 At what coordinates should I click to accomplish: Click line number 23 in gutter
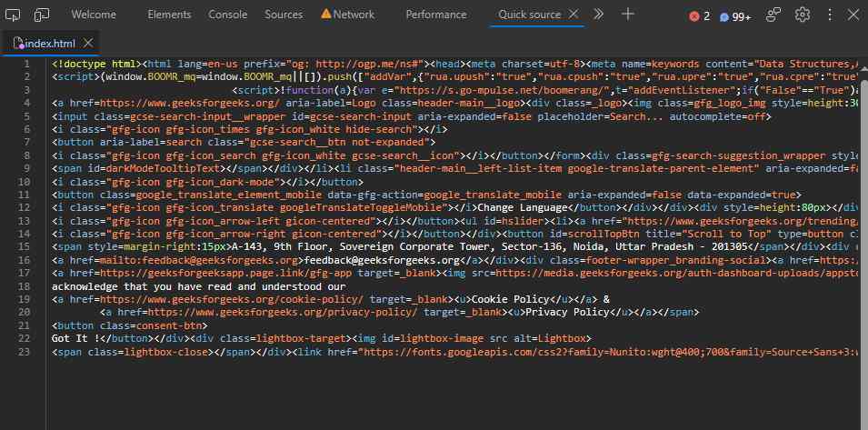point(24,352)
